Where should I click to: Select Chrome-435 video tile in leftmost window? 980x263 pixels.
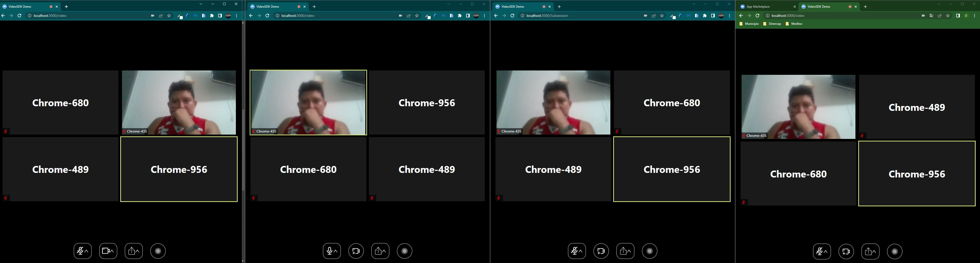(x=179, y=102)
